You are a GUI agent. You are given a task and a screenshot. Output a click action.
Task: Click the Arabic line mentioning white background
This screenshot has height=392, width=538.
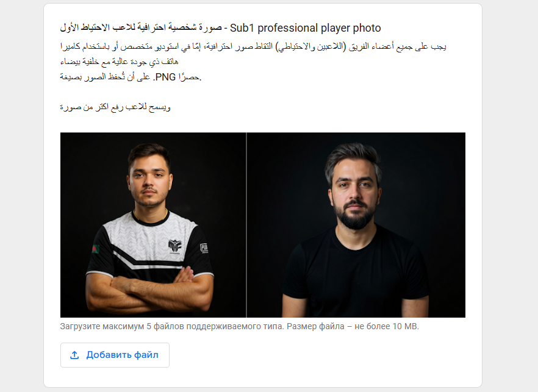click(119, 62)
